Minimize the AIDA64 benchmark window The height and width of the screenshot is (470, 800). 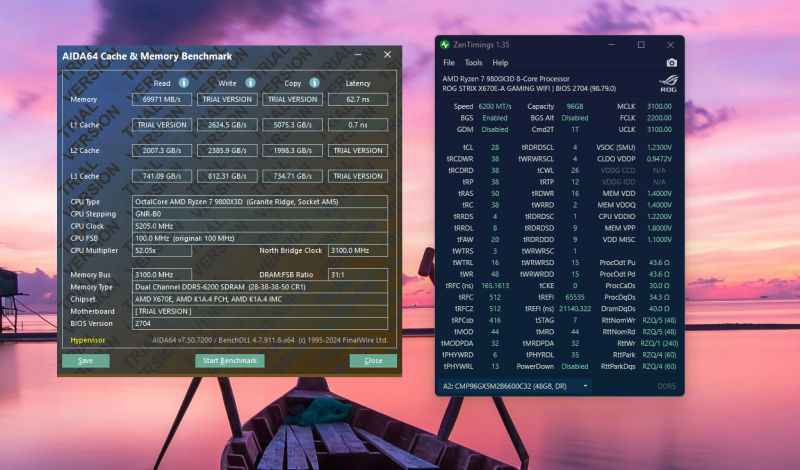pos(358,55)
